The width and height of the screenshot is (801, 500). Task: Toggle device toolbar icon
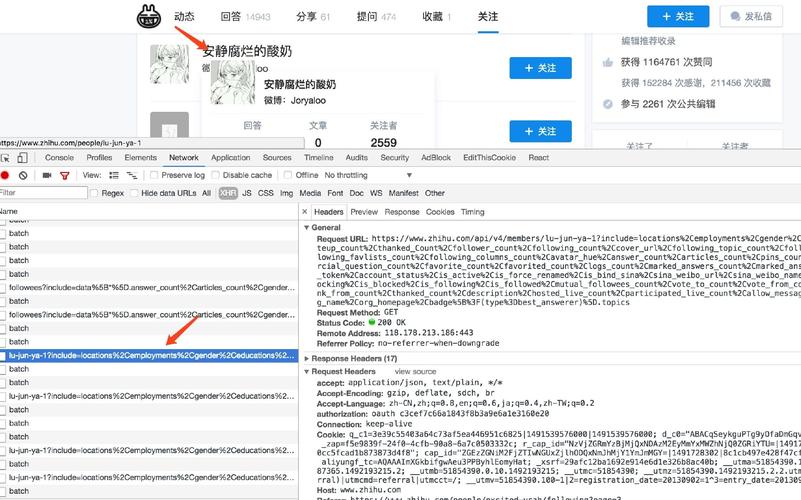pos(22,158)
